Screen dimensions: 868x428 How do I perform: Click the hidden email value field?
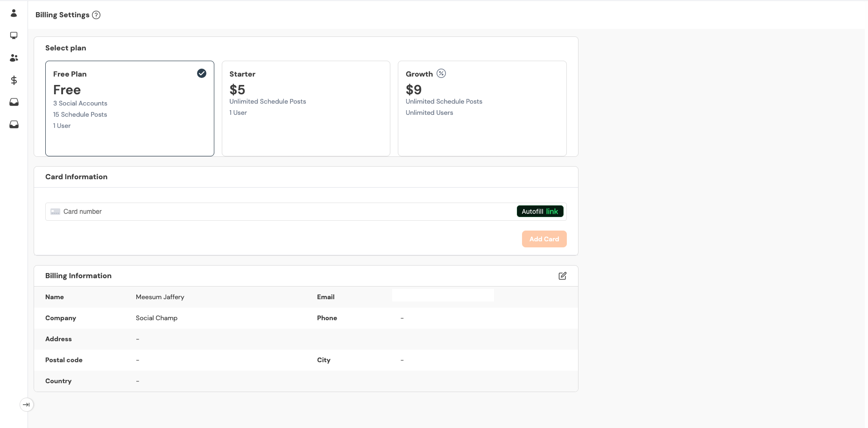point(443,295)
